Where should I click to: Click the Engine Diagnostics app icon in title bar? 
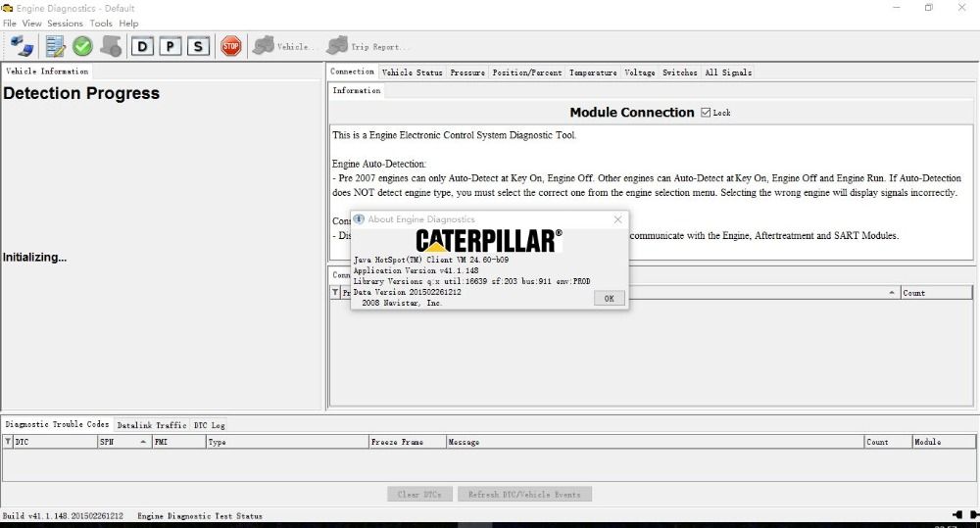[7, 8]
